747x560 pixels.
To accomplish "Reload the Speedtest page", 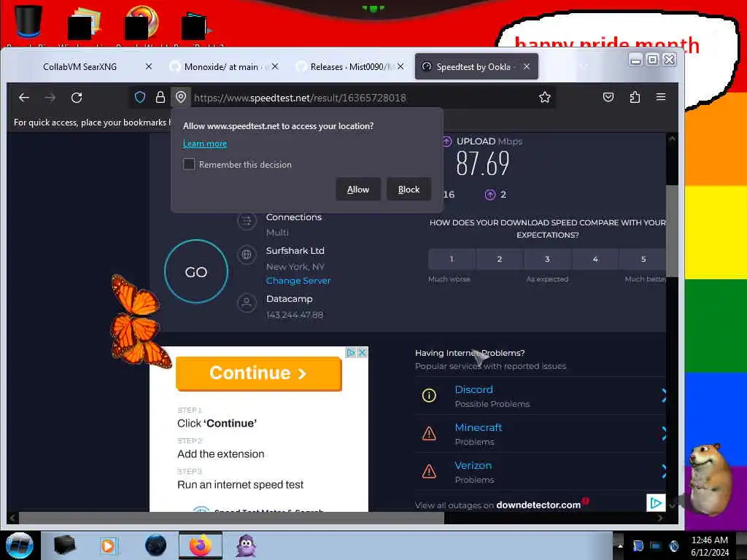I will tap(77, 98).
